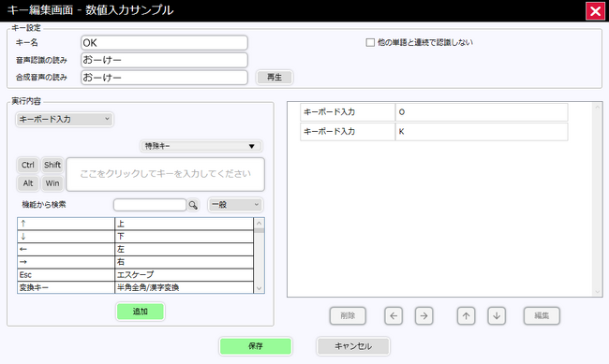Viewport: 609px width, 364px height.
Task: Click the キー名 field containing OK
Action: (x=164, y=43)
